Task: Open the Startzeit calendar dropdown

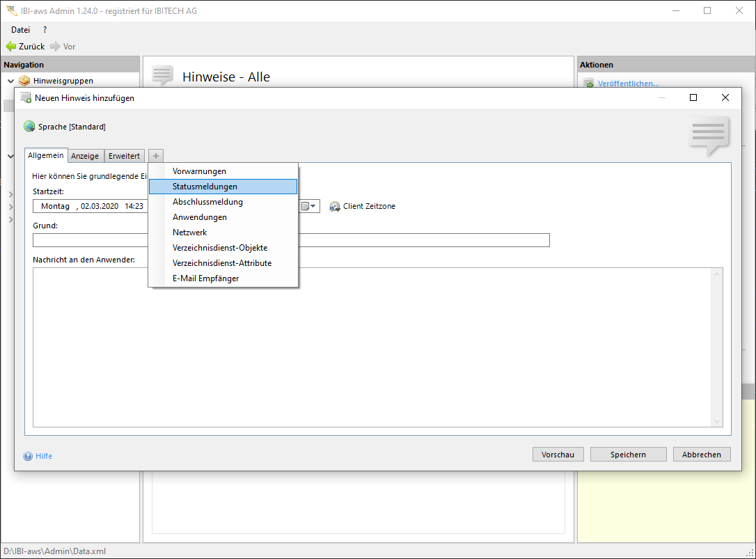Action: (x=309, y=206)
